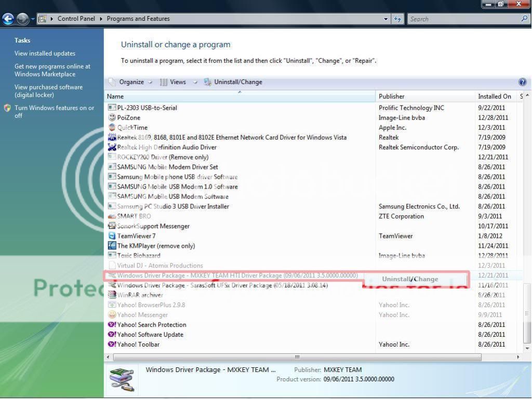
Task: Click the install date '1/8/2012'
Action: pos(490,235)
